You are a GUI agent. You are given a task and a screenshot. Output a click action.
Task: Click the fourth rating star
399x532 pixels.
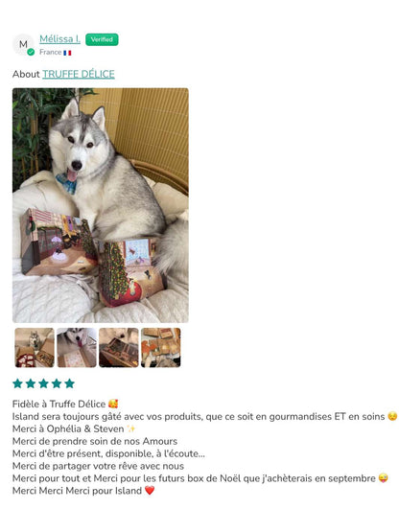coord(57,383)
